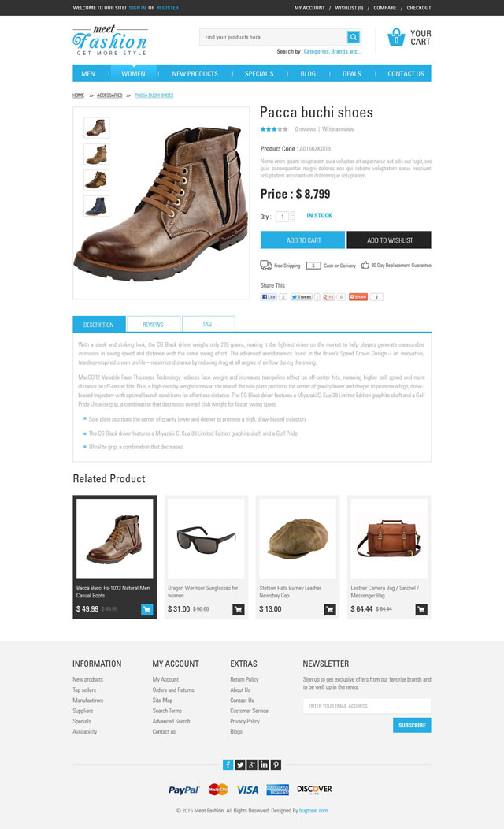
Task: Click the search magnifier icon
Action: 354,37
